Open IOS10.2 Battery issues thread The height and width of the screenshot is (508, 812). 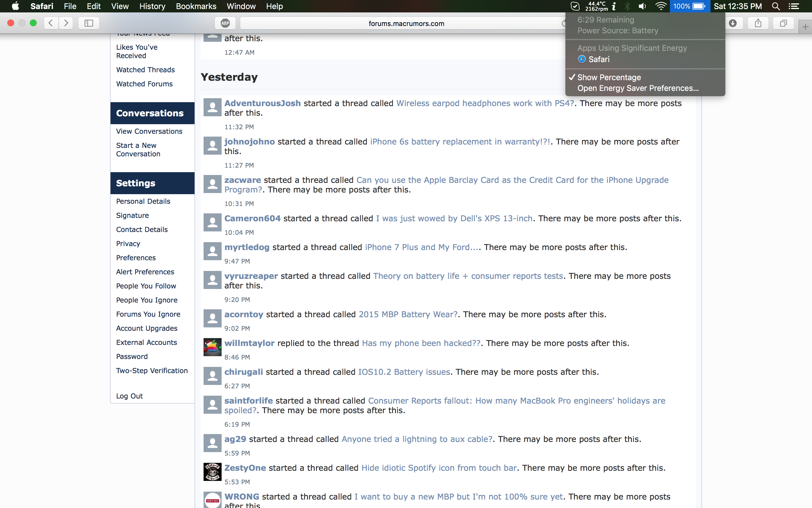404,372
